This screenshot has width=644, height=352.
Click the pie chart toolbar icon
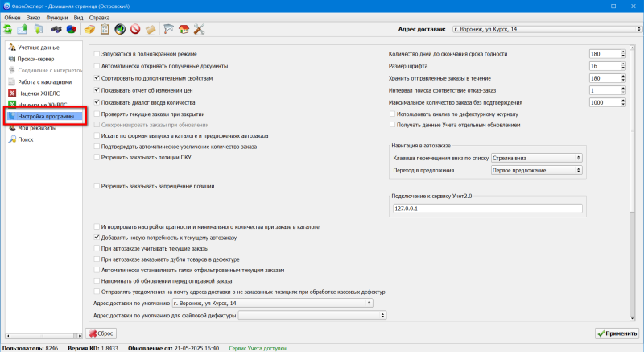[71, 30]
